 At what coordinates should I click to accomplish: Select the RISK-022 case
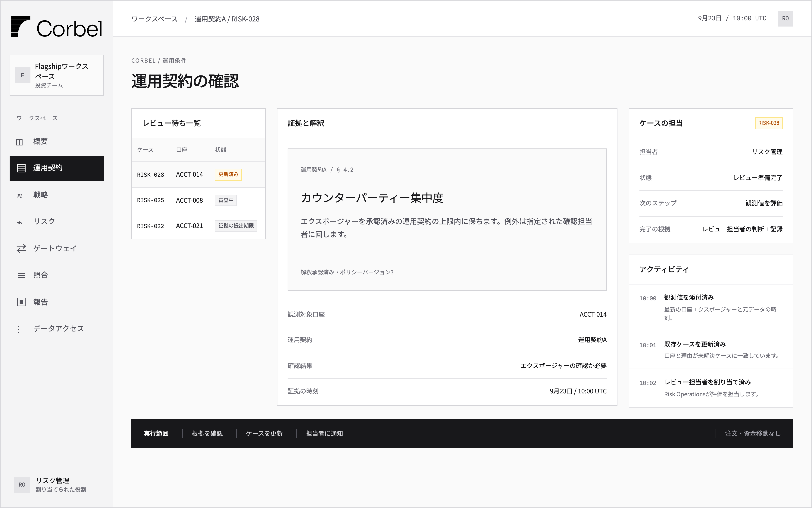click(x=198, y=226)
